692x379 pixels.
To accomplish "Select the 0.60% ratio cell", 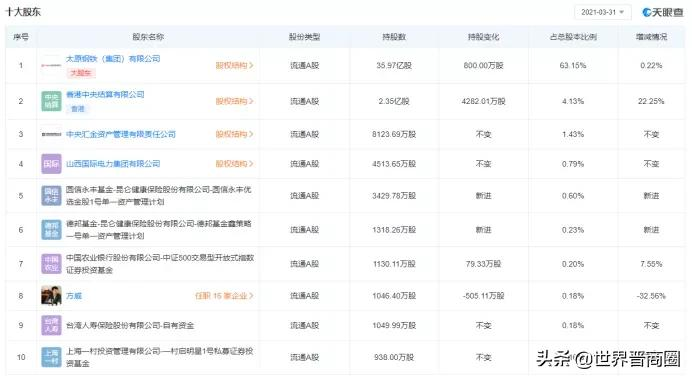I will tap(573, 195).
